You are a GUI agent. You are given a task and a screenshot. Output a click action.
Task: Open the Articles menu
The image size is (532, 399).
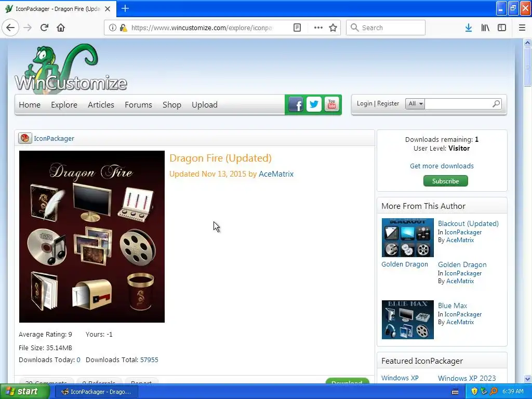pos(101,105)
